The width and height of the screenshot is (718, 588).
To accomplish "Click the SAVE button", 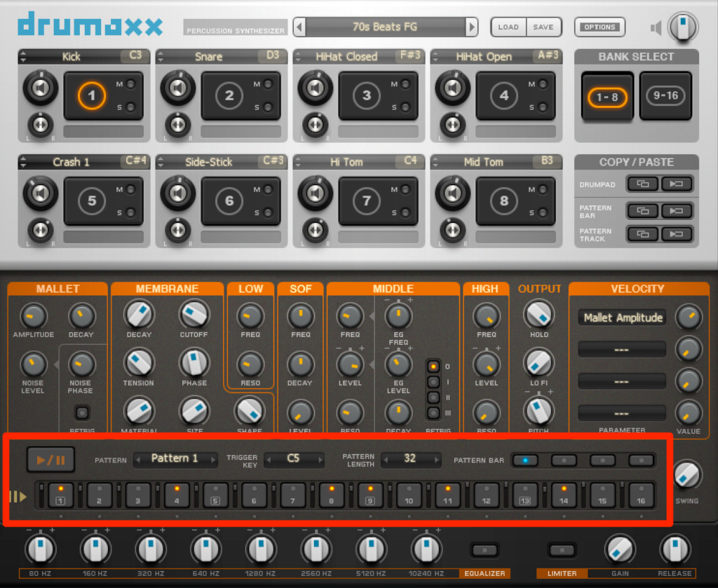I will coord(543,27).
